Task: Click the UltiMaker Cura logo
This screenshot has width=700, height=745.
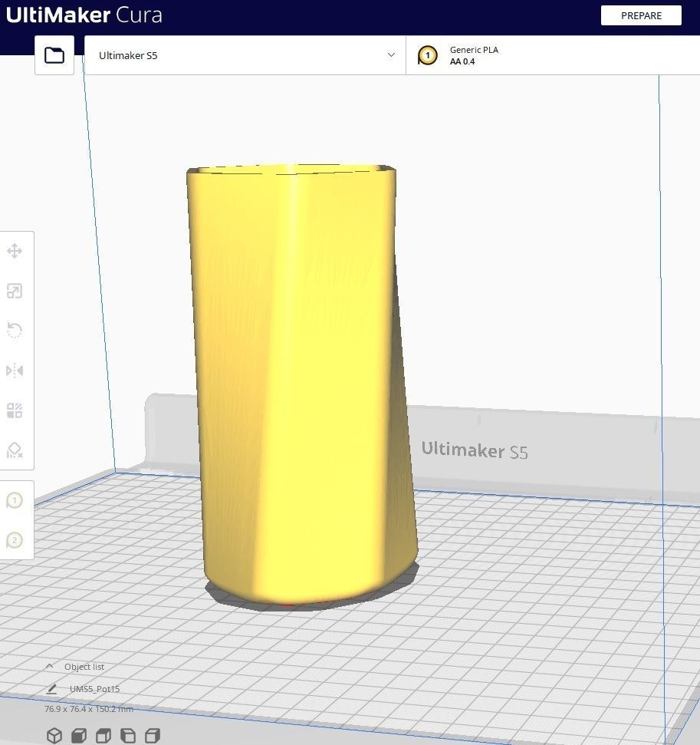Action: pos(84,15)
